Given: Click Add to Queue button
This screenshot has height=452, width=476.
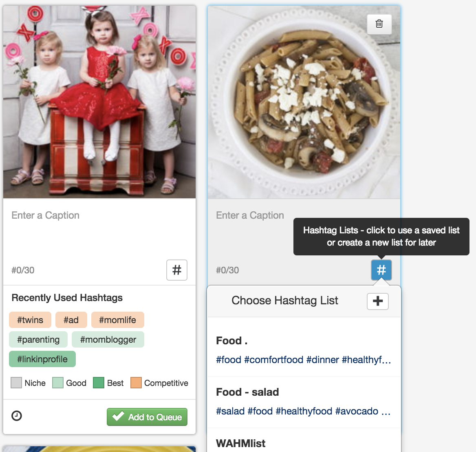Looking at the screenshot, I should [147, 417].
